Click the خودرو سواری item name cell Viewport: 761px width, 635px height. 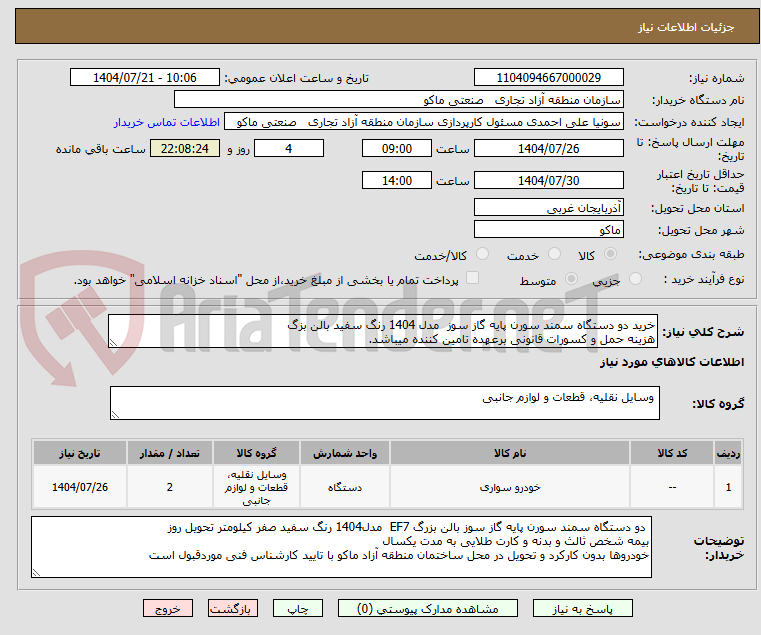tap(510, 487)
